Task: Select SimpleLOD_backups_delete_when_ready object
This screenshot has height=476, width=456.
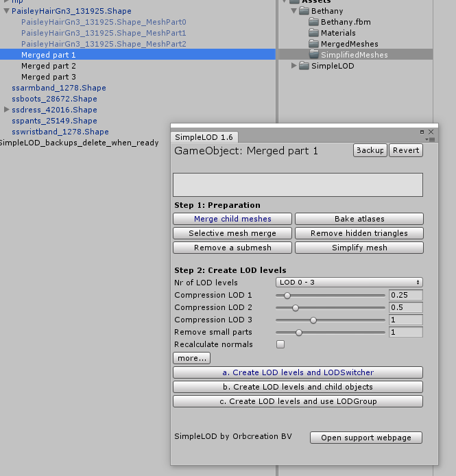Action: click(79, 143)
